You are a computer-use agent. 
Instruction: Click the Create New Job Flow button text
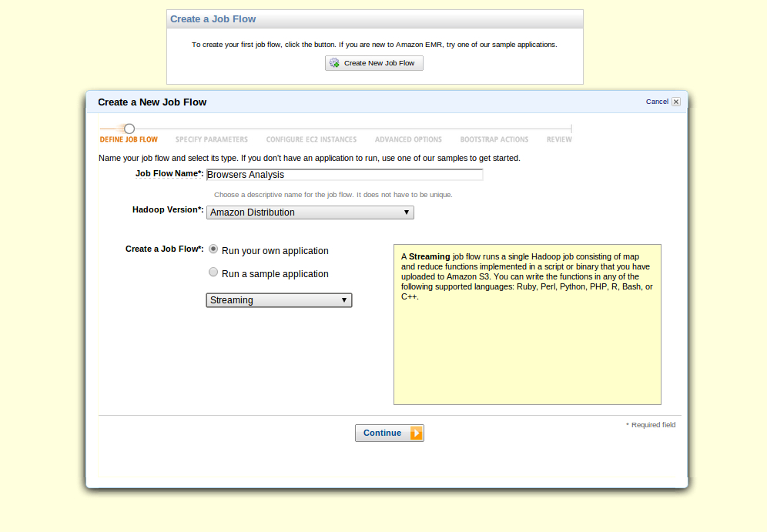click(379, 63)
